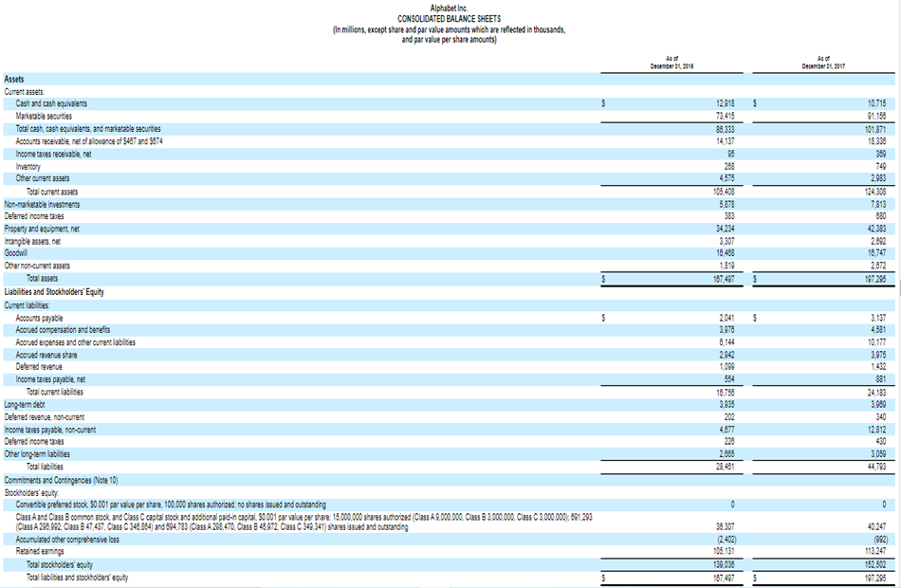
Task: Select the Retained earnings row label
Action: (41, 550)
